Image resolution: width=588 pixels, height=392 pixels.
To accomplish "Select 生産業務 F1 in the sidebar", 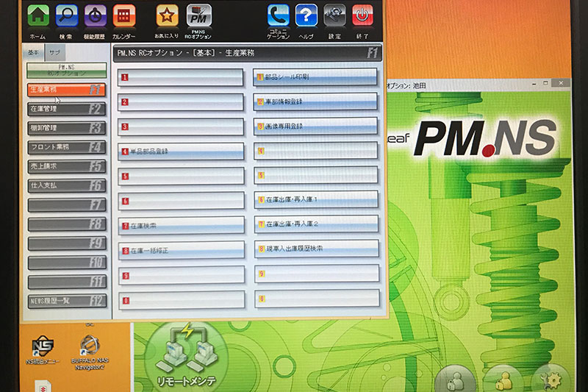I will point(66,90).
